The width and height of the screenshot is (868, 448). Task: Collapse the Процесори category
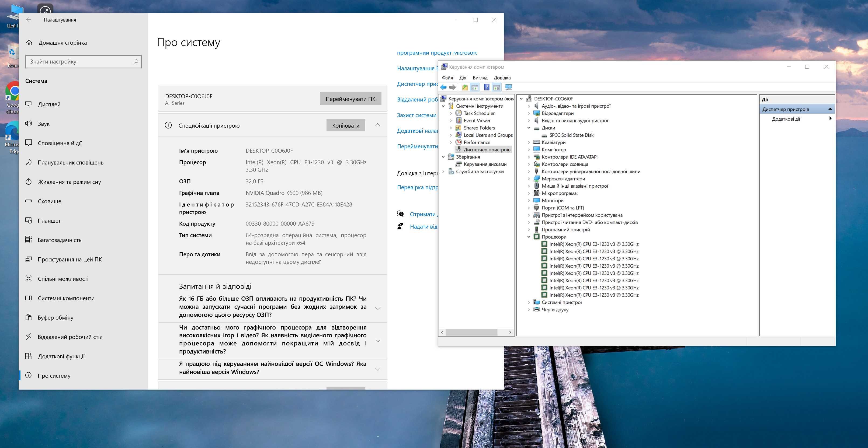(529, 237)
